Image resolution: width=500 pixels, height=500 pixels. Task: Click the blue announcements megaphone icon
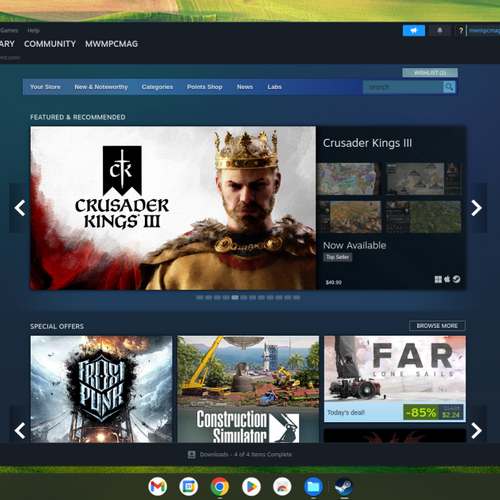click(x=414, y=31)
